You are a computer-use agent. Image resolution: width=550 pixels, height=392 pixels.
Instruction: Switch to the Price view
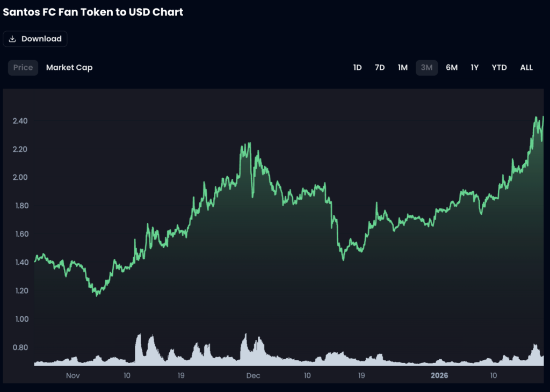pos(23,68)
